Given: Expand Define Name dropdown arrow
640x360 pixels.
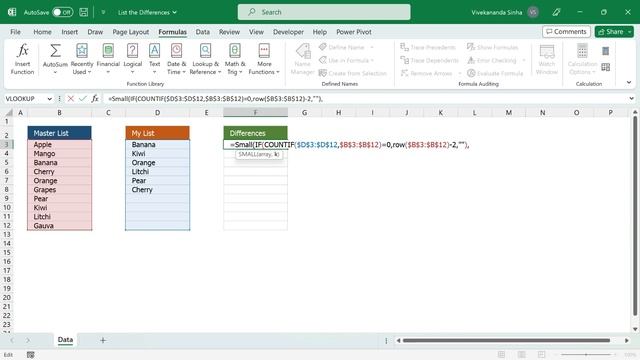Looking at the screenshot, I should (x=372, y=47).
